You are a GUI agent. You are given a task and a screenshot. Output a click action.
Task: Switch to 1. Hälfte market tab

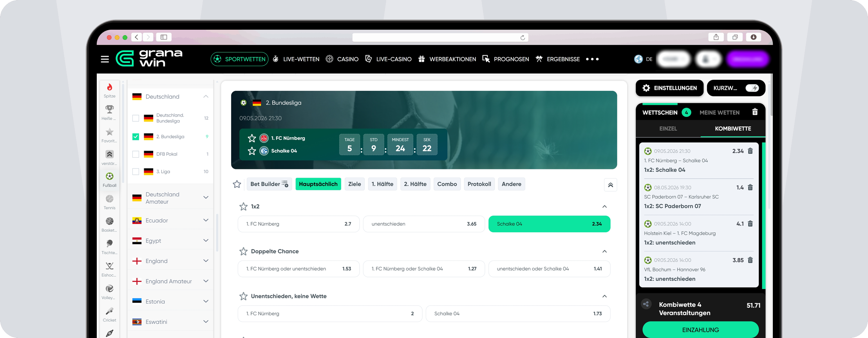click(x=382, y=184)
